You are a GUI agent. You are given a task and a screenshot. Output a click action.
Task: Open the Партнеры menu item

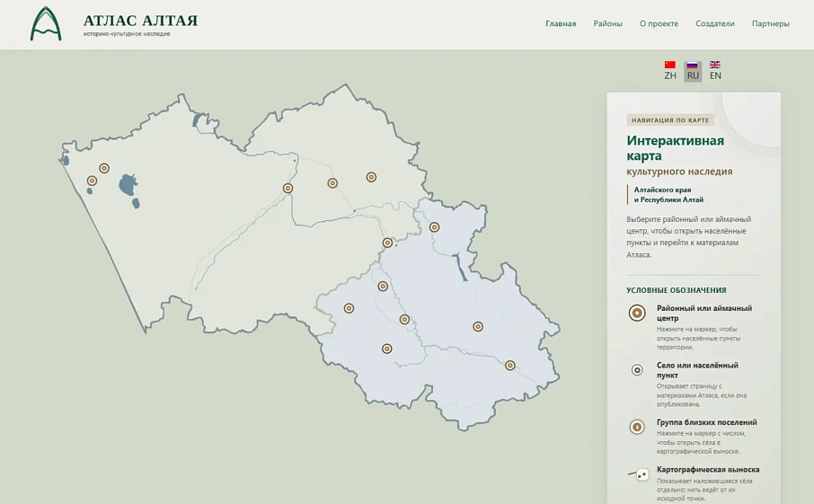click(770, 23)
